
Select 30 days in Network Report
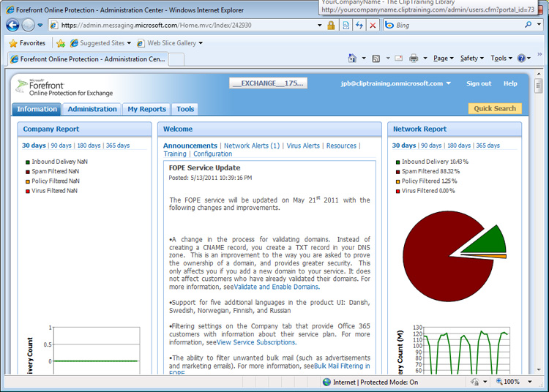pos(403,146)
